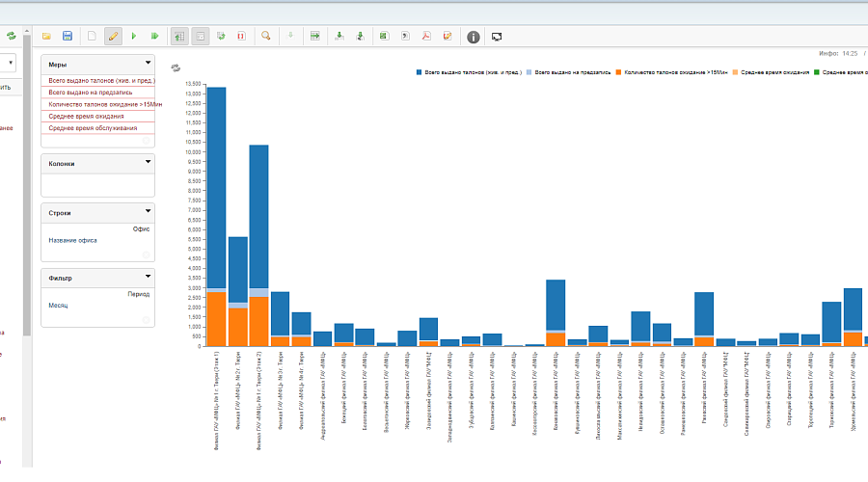Toggle the non-empty grey table icon

coord(201,37)
